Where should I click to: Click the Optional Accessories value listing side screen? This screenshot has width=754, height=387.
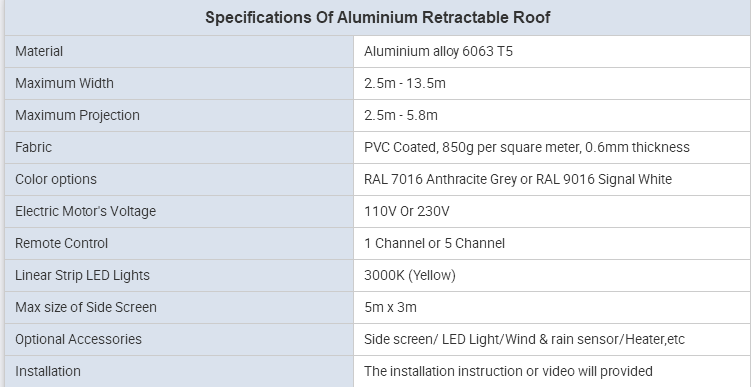tap(524, 339)
